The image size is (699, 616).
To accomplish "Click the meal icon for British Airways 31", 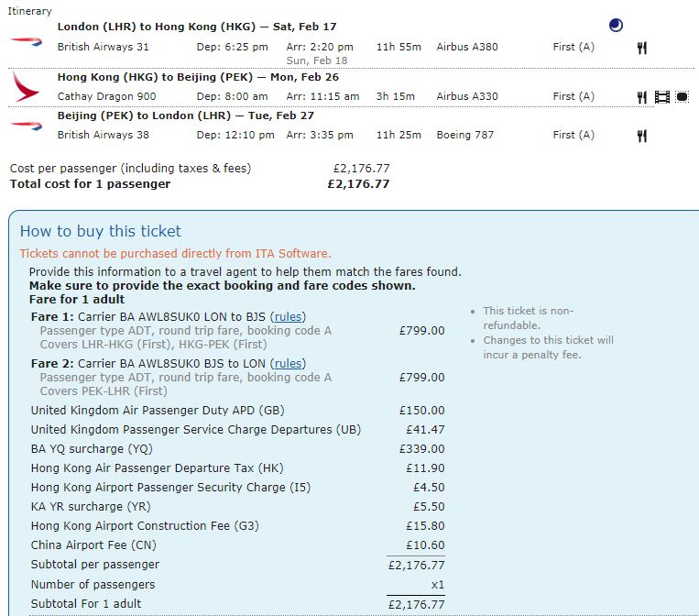I will 642,48.
